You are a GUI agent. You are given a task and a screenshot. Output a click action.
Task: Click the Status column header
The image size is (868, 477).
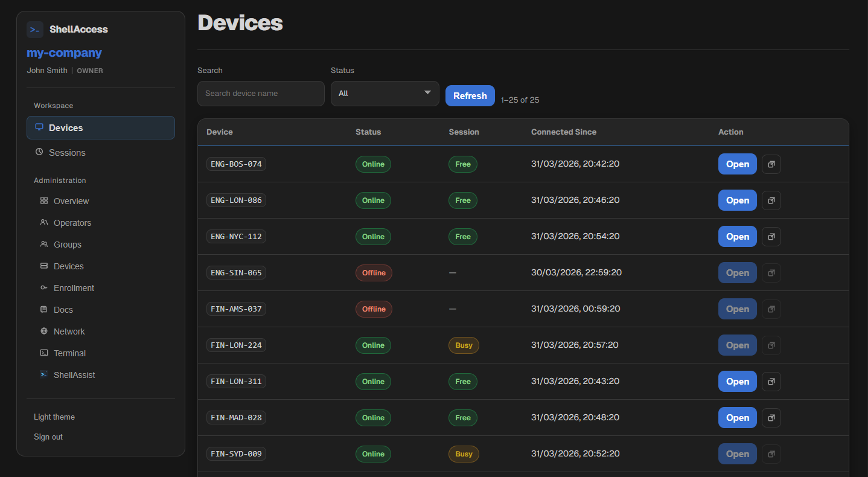pos(368,132)
